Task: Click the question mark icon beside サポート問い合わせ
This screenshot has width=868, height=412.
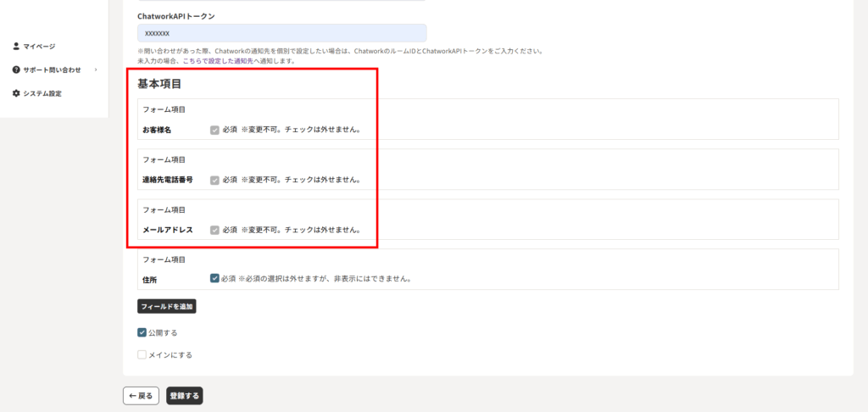Action: pos(16,70)
